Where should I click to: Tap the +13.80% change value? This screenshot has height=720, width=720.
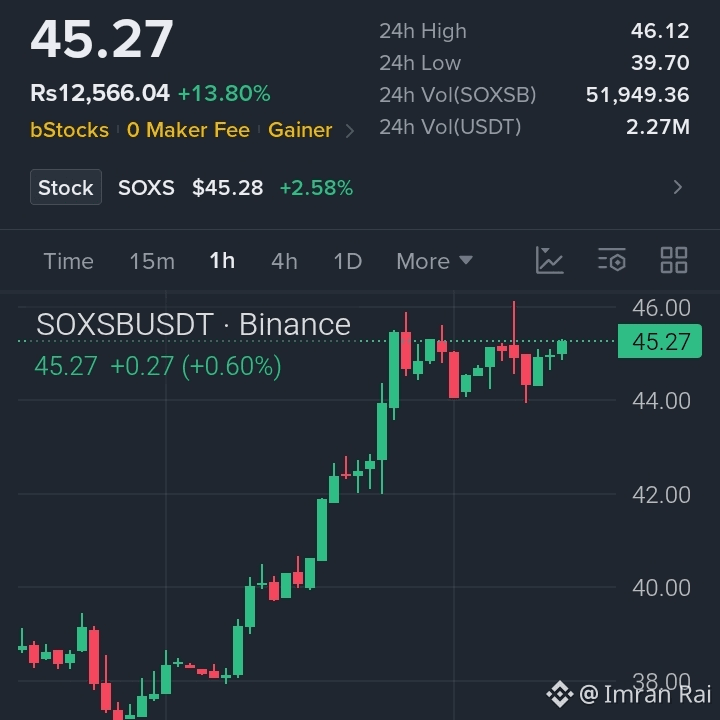224,94
